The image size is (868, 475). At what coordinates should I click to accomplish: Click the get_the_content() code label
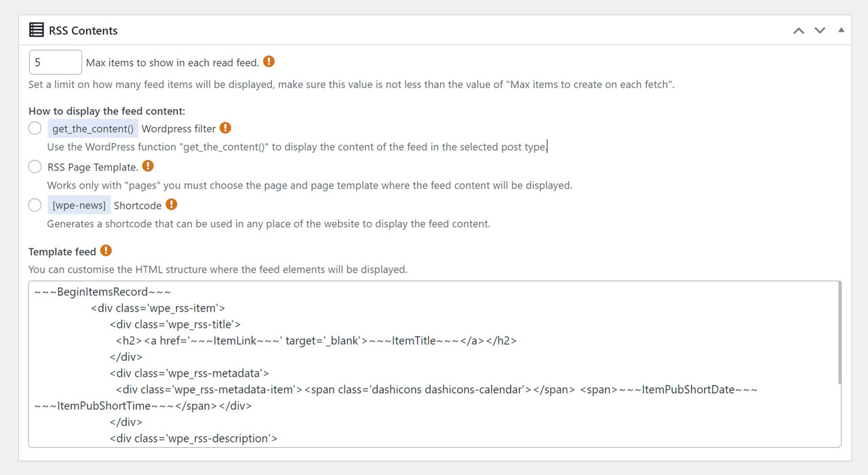pos(93,128)
